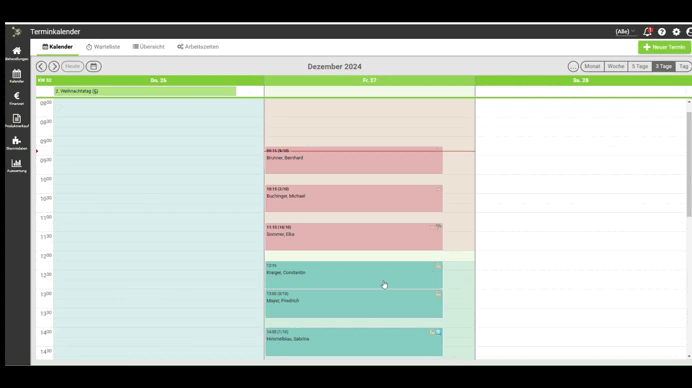The width and height of the screenshot is (692, 388).
Task: Open the Finanzen euro icon in sidebar
Action: coord(17,98)
